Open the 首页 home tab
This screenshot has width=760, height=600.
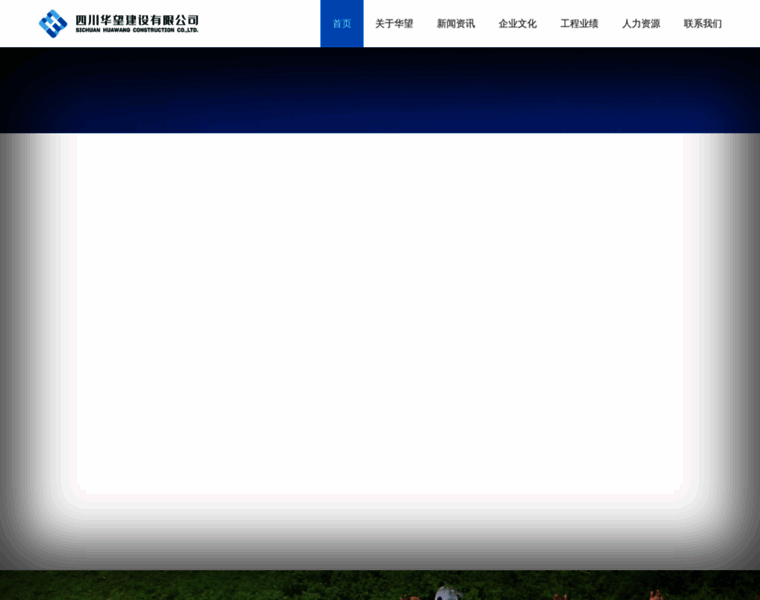tap(342, 24)
